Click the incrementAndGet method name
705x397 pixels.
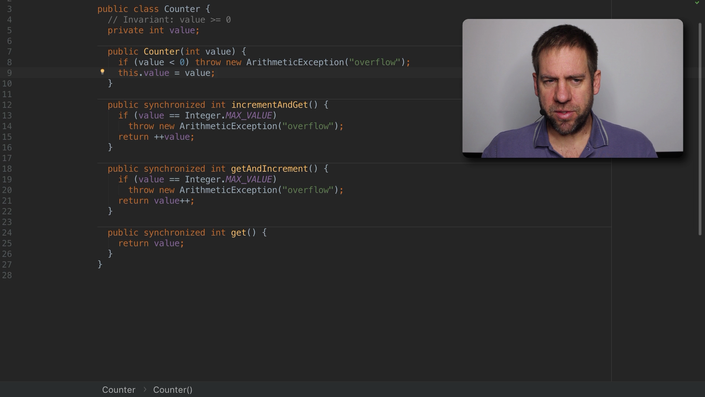pyautogui.click(x=269, y=105)
